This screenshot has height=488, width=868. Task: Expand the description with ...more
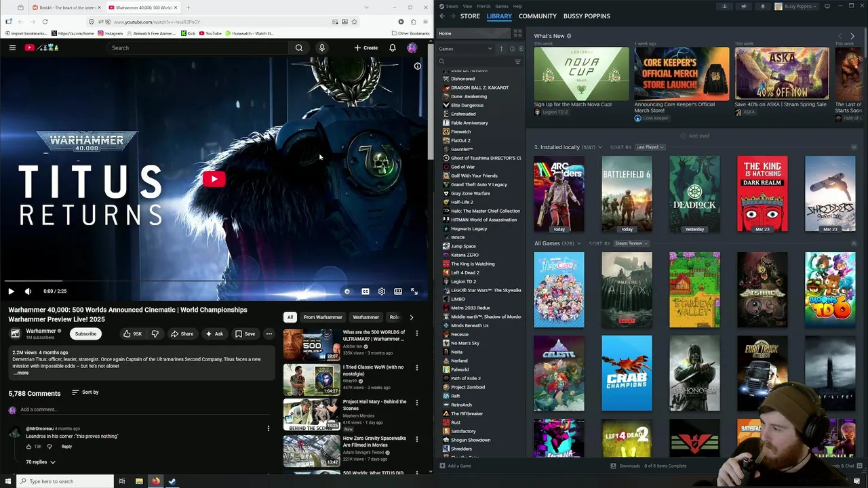21,373
